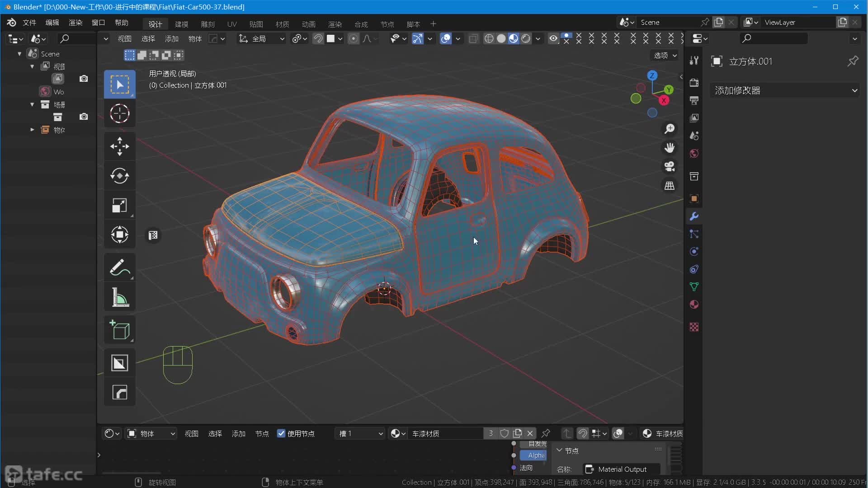Enable 使用节点 checkbox

(281, 434)
